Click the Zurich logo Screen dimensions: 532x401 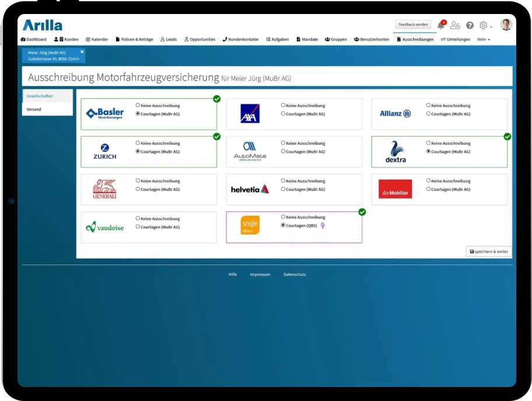pos(105,151)
